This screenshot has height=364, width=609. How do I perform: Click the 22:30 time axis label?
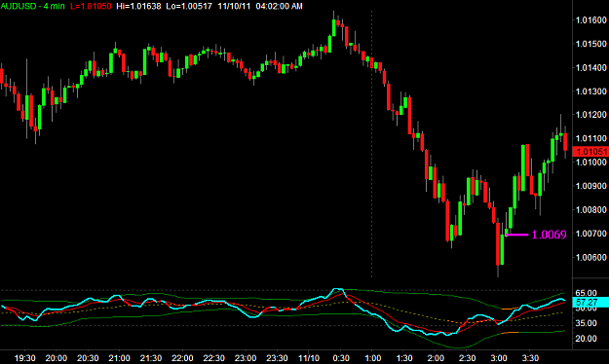[214, 358]
